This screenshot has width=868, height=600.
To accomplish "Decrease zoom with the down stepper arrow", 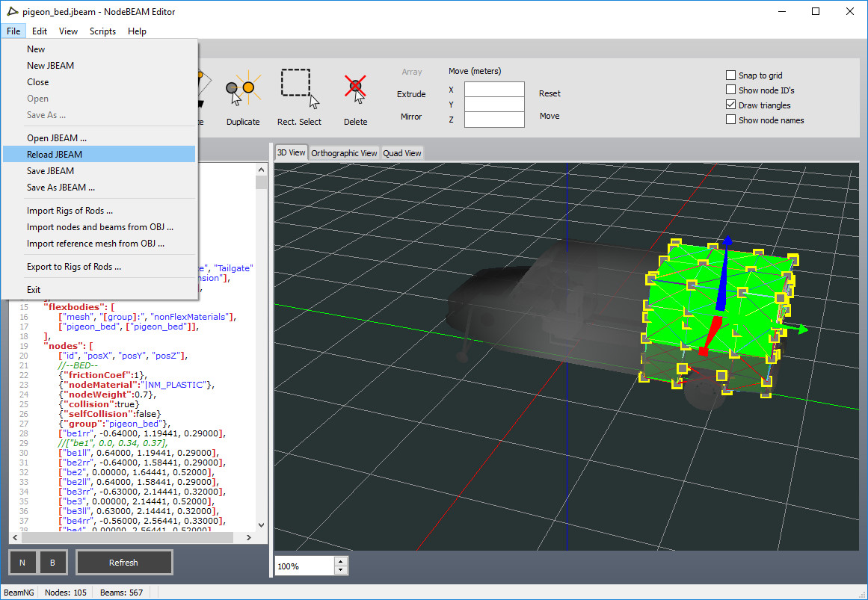I will coord(341,570).
